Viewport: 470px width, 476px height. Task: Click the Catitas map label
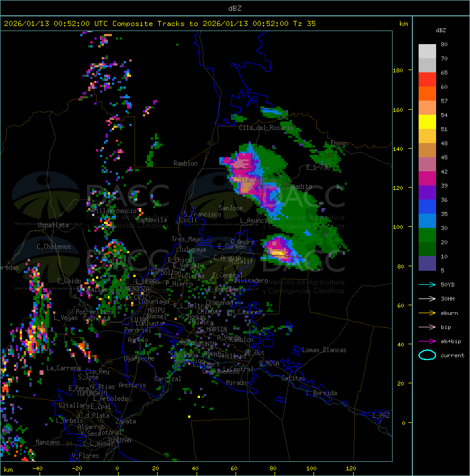point(293,378)
